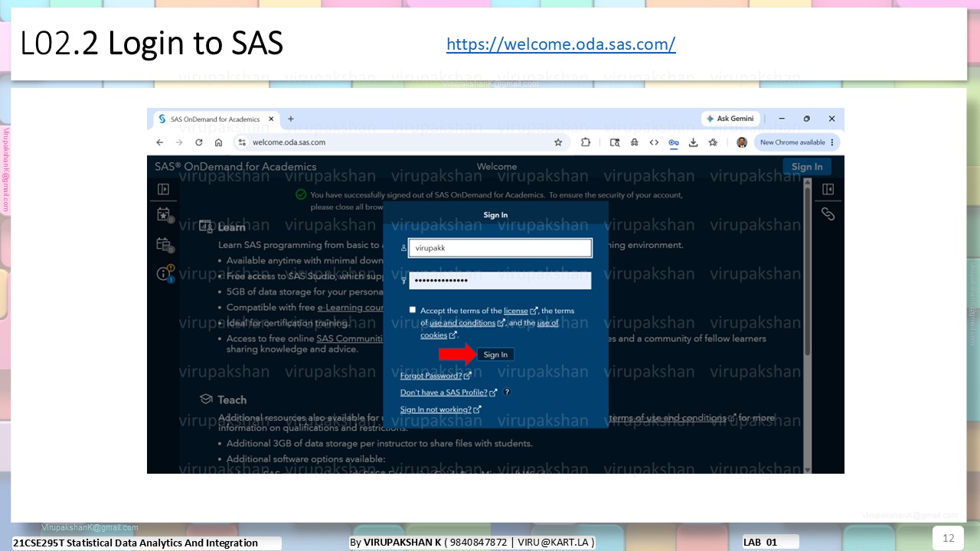The width and height of the screenshot is (980, 551).
Task: Select the SAS OnDemand for Academics tab
Action: [x=215, y=119]
